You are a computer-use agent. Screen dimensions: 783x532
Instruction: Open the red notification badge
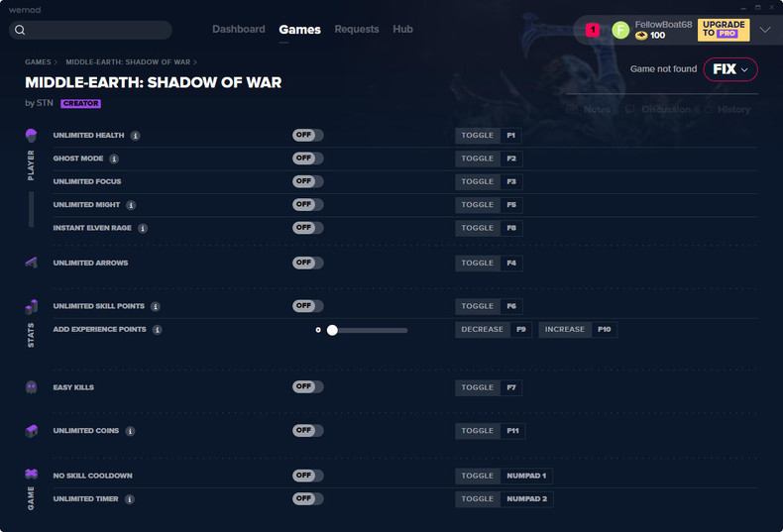coord(593,30)
